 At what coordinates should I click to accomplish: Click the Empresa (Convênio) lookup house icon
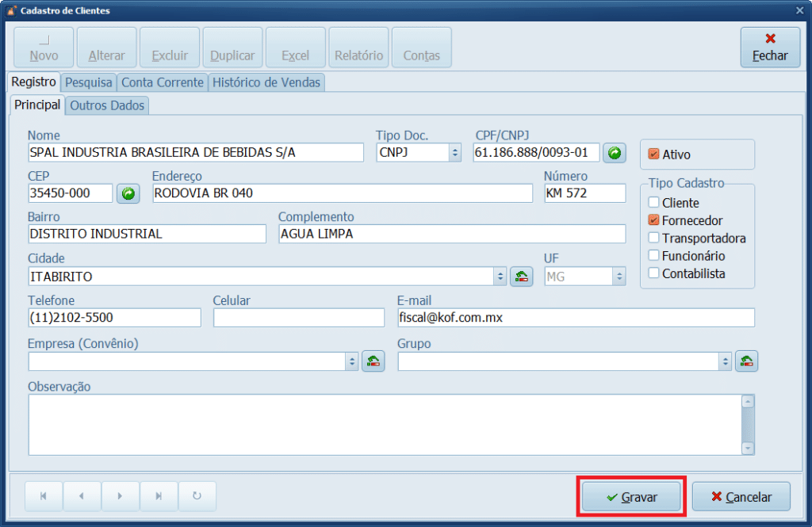pos(373,361)
